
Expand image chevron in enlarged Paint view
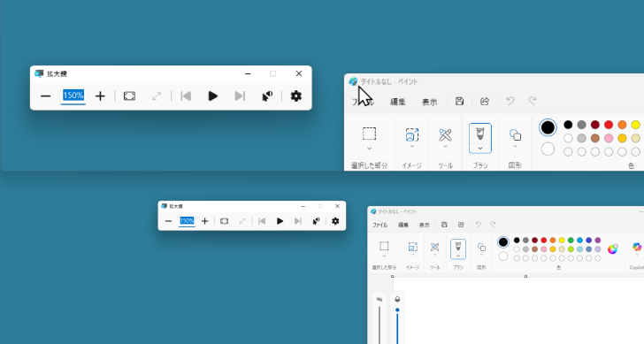412,146
